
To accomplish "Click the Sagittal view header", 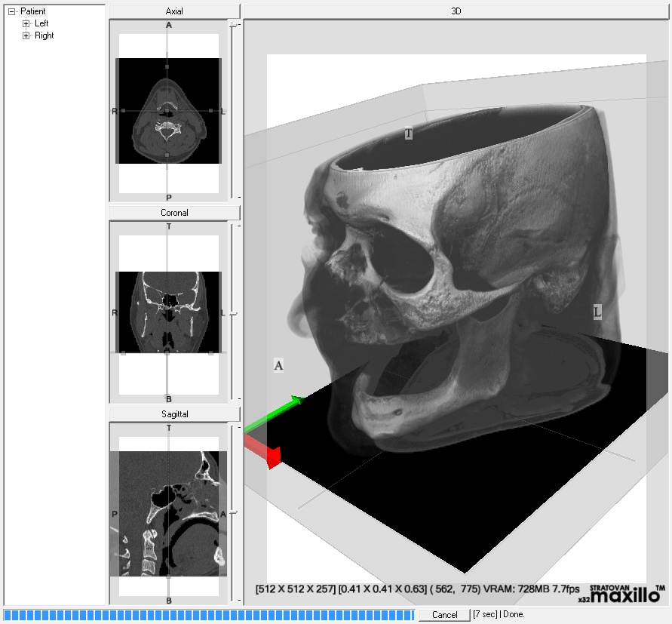I will pyautogui.click(x=174, y=414).
